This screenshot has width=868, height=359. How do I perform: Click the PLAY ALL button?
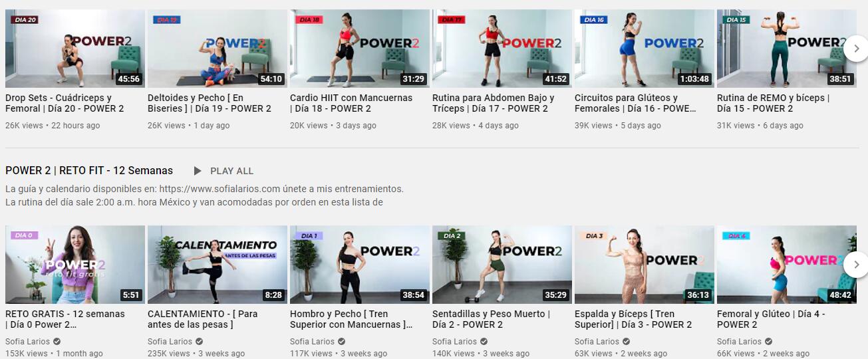223,171
